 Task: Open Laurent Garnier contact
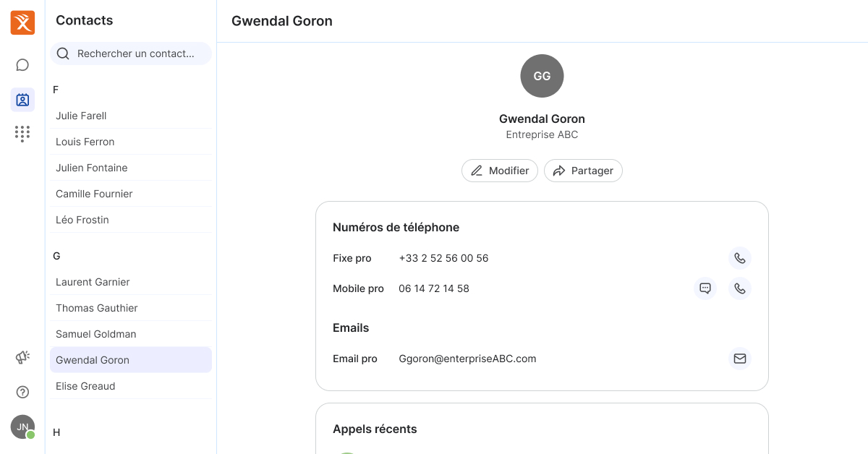[x=93, y=282]
